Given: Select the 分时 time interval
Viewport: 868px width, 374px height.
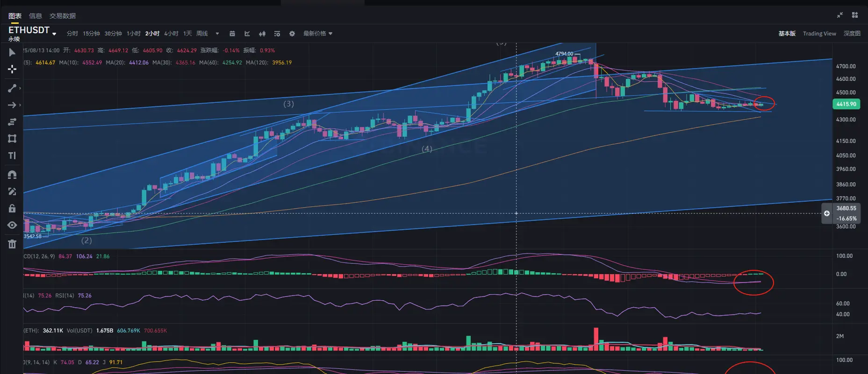Looking at the screenshot, I should click(72, 34).
